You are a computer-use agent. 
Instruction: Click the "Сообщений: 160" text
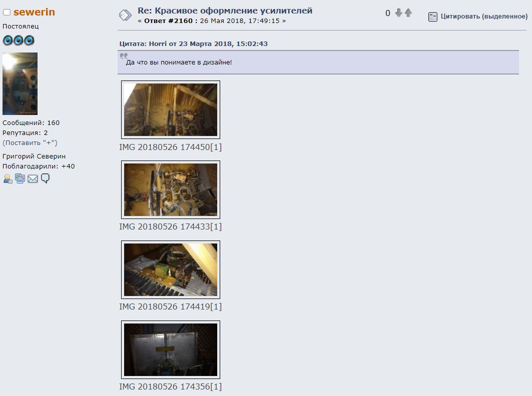coord(31,122)
